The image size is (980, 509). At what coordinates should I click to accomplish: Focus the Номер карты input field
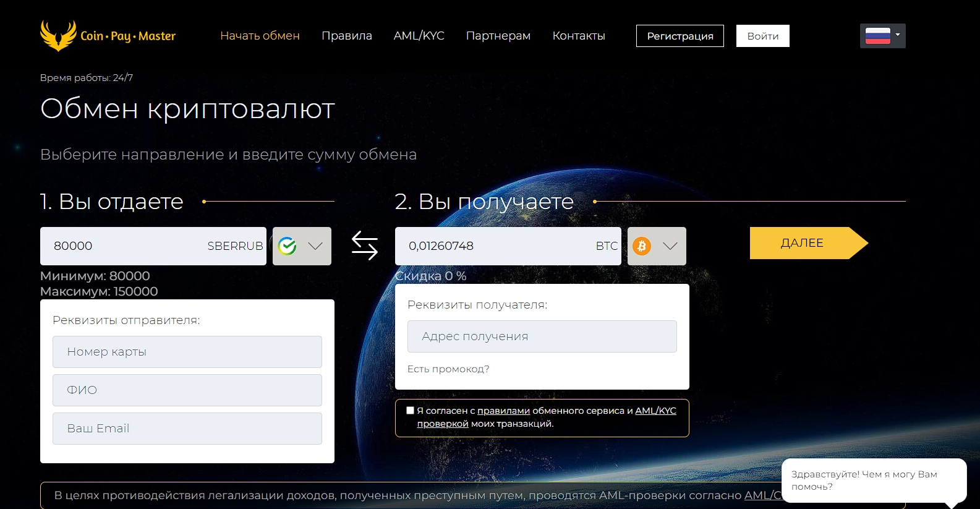187,352
